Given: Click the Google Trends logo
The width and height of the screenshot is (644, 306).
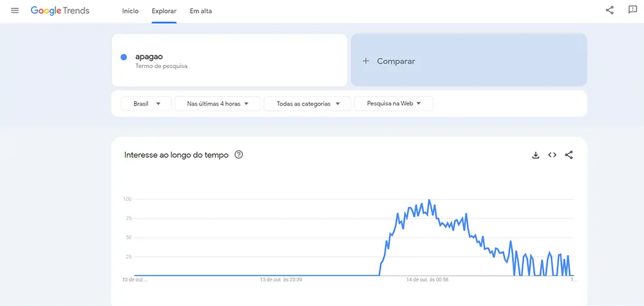Looking at the screenshot, I should pos(60,11).
